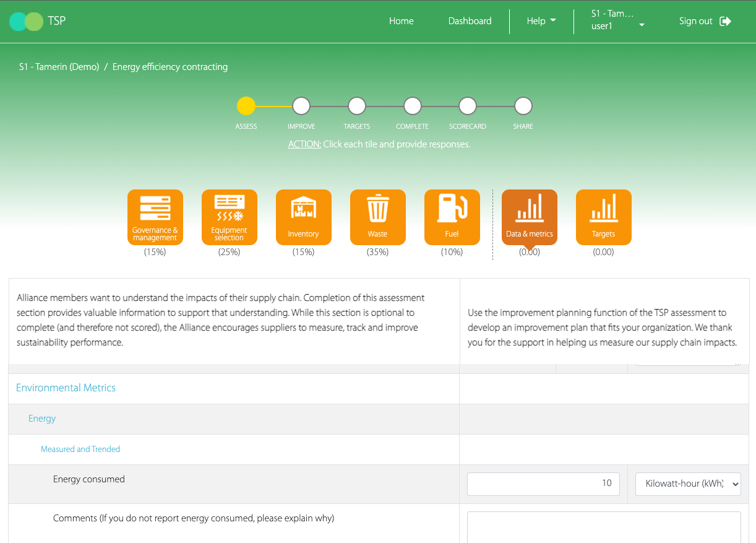The height and width of the screenshot is (543, 756).
Task: Click the S1 - Tamerin (Demo) breadcrumb link
Action: pos(59,67)
